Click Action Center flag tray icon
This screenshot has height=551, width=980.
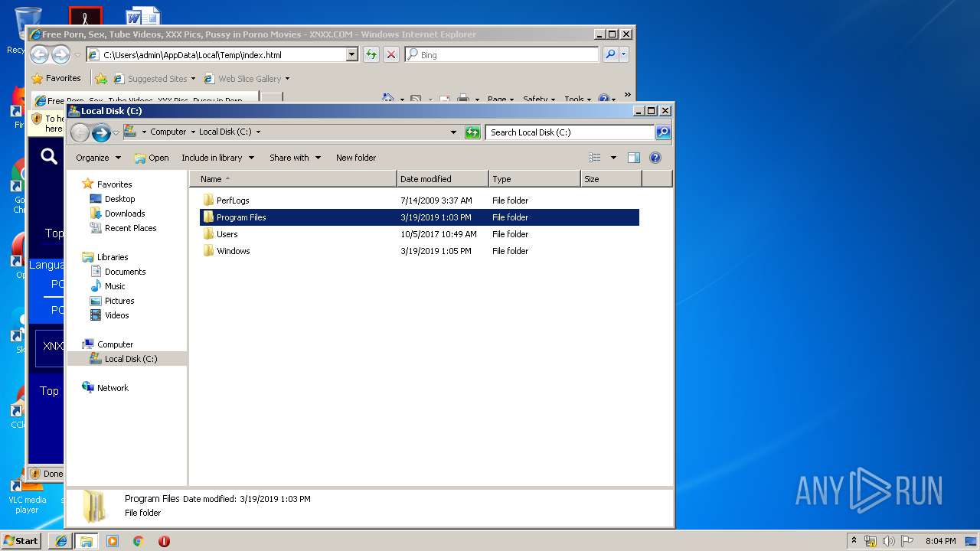coord(907,541)
